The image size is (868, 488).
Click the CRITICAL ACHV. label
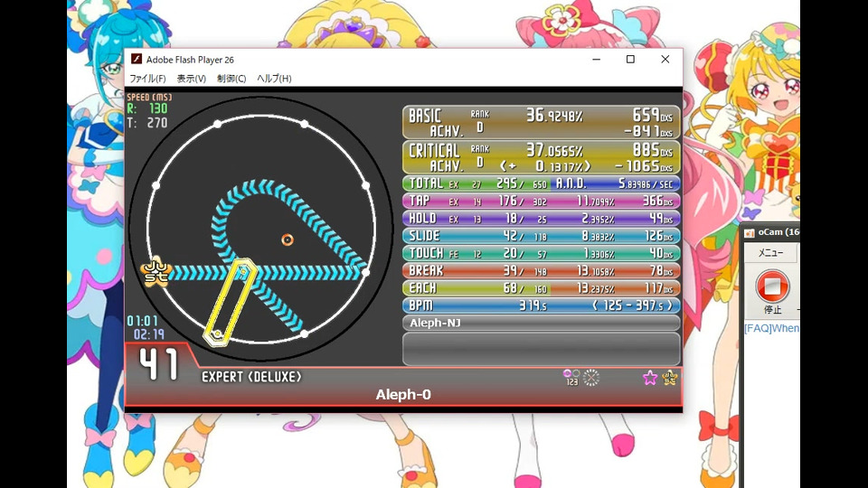435,157
